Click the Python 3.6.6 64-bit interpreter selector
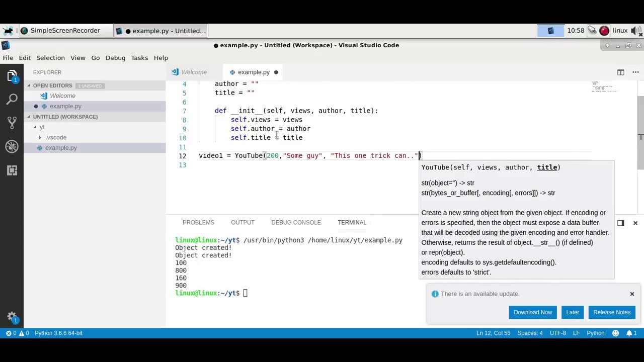 (58, 333)
